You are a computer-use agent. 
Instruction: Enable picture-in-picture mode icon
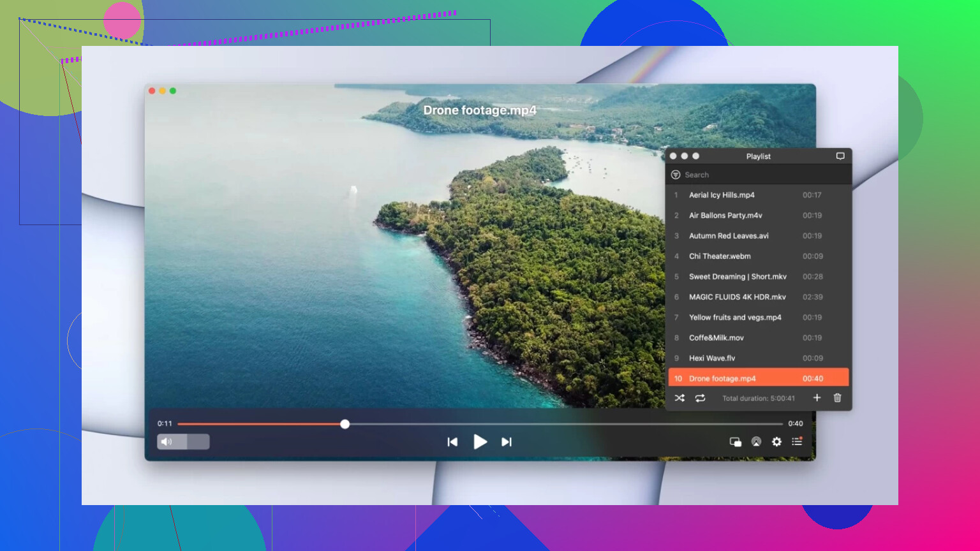tap(735, 442)
